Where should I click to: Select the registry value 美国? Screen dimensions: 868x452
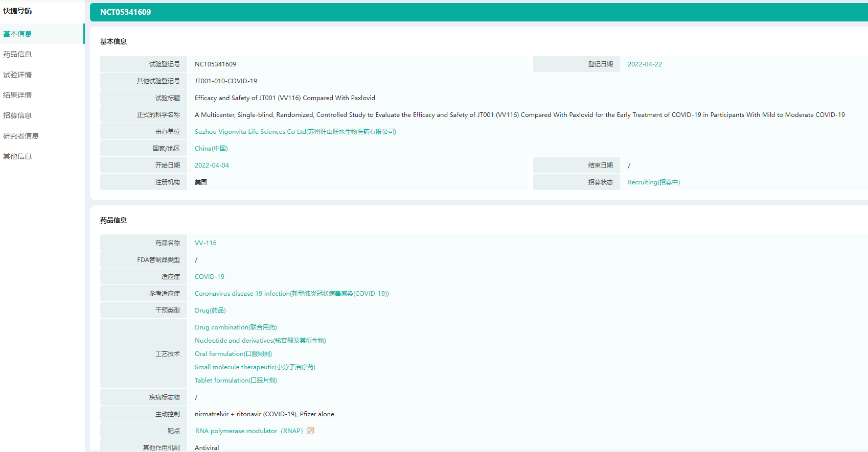coord(201,182)
